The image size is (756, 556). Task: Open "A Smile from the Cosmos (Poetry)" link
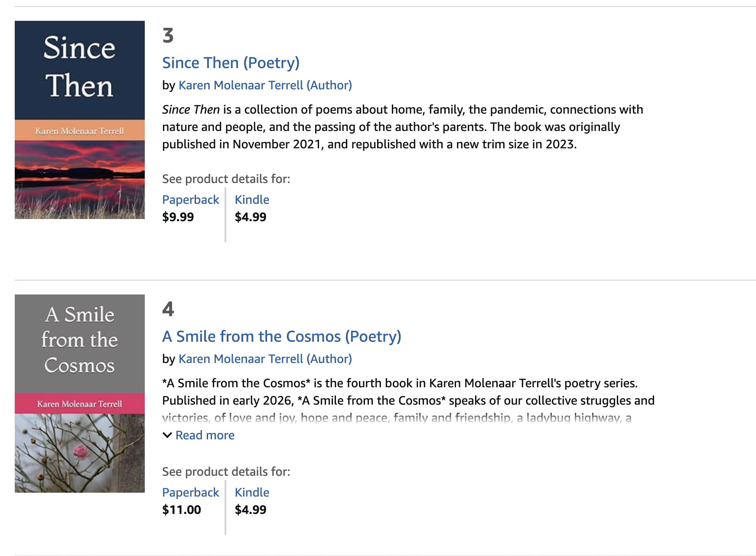(281, 337)
